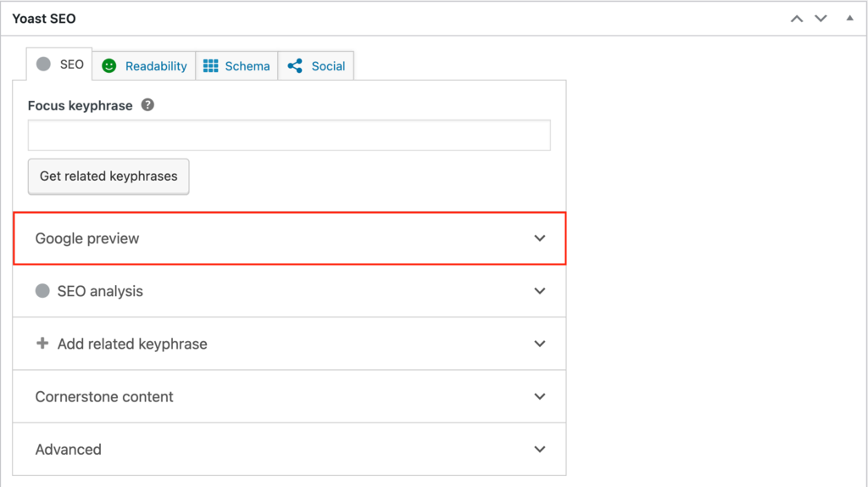This screenshot has width=868, height=487.
Task: Move Yoast SEO panel down with arrow
Action: tap(821, 18)
